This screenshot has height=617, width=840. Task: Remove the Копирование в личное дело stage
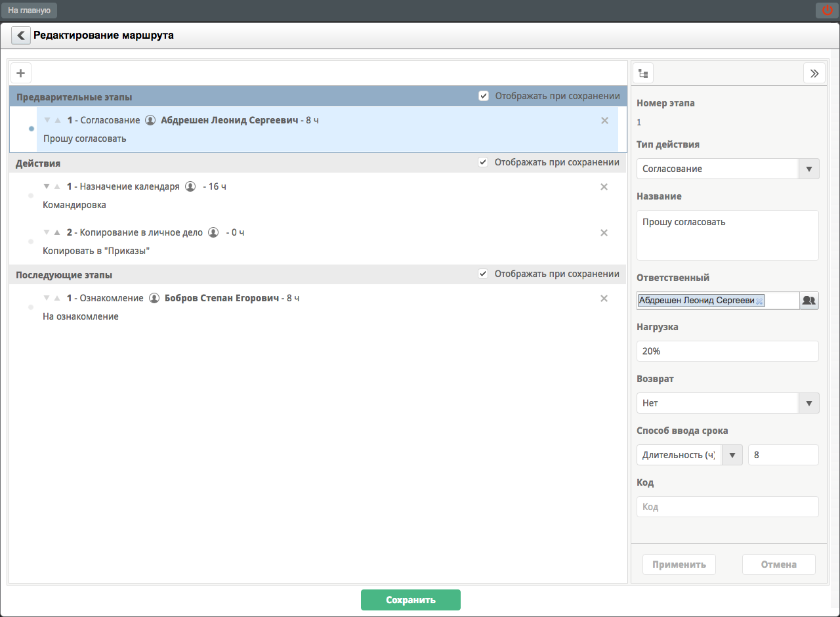coord(604,232)
